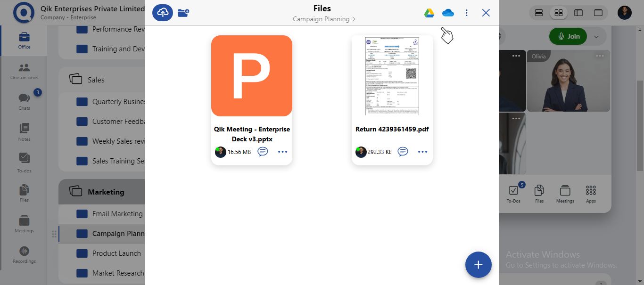Click the blue plus add button

click(x=478, y=265)
